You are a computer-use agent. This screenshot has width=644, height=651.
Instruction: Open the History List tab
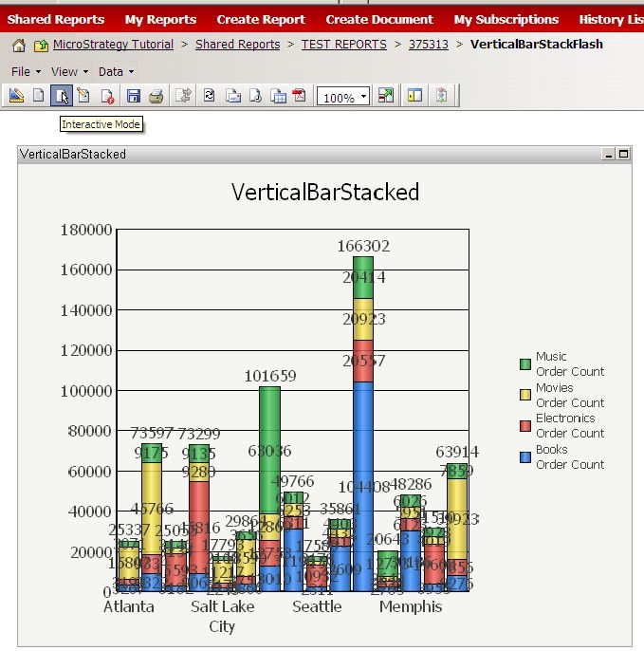pyautogui.click(x=611, y=20)
